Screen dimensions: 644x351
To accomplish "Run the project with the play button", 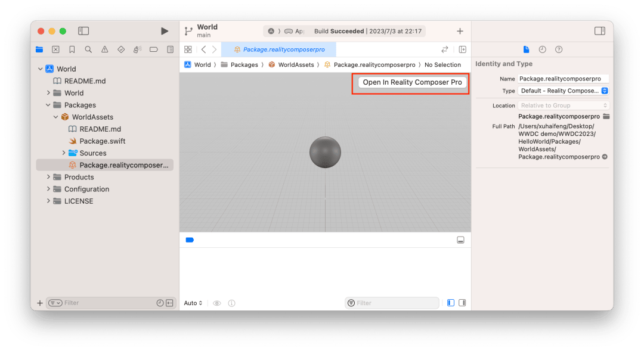I will [165, 31].
